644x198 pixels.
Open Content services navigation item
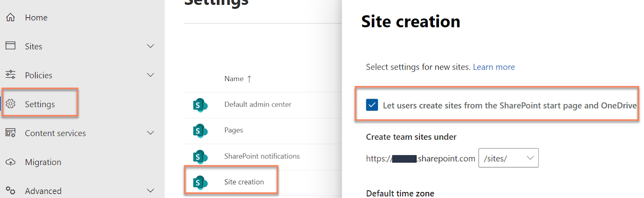(56, 133)
